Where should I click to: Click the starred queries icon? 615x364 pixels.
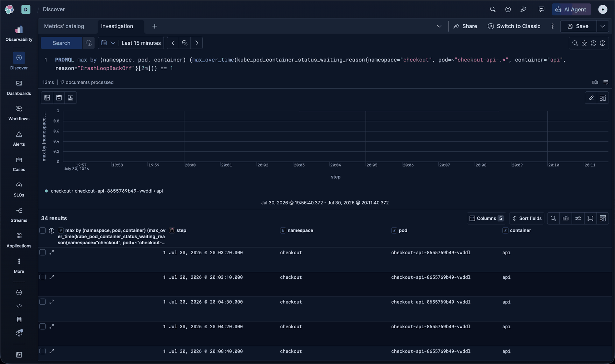click(585, 43)
